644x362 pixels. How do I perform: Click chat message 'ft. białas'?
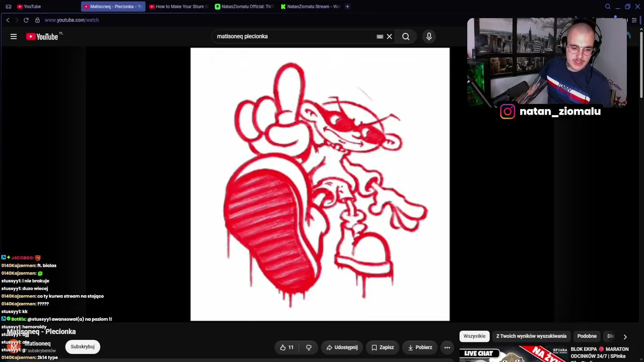click(x=47, y=265)
